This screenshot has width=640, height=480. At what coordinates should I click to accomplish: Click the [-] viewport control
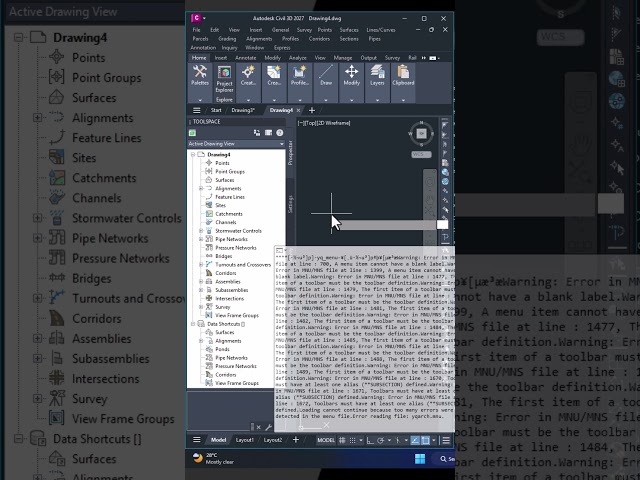pyautogui.click(x=300, y=123)
